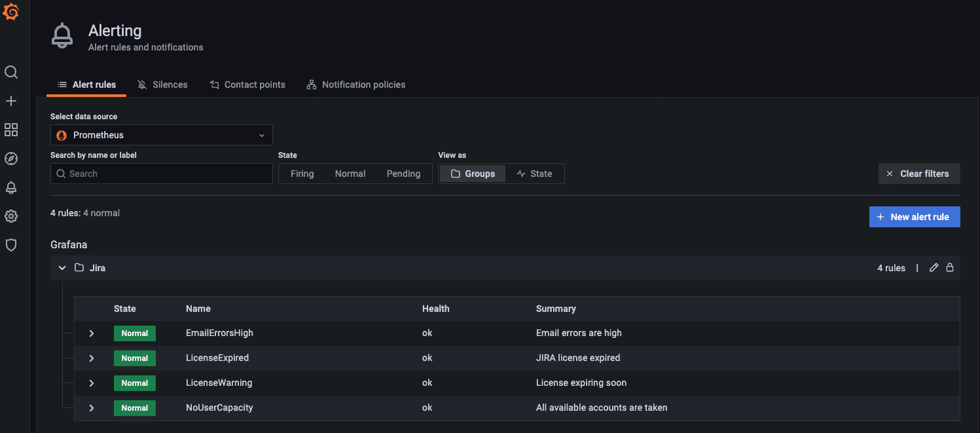Image resolution: width=980 pixels, height=433 pixels.
Task: Click the Grafana logo home icon
Action: (x=11, y=12)
